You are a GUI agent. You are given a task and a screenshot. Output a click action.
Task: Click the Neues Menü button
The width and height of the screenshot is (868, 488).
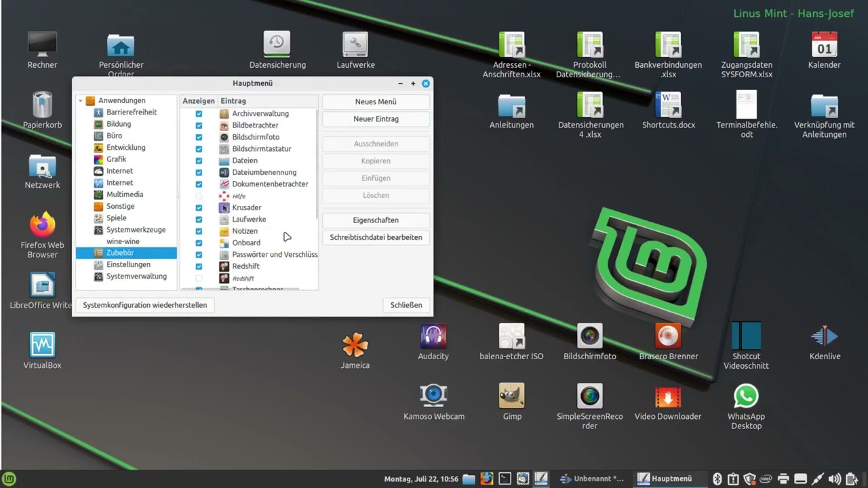[376, 102]
